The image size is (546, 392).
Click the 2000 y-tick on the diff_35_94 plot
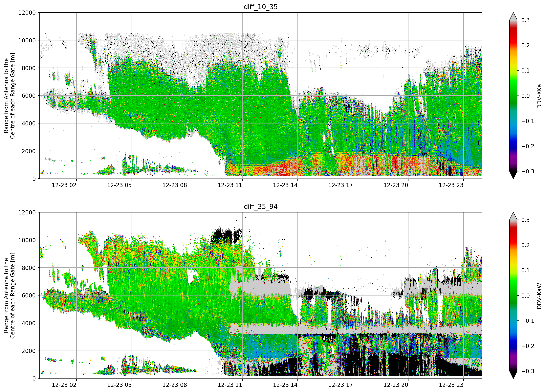coord(29,351)
